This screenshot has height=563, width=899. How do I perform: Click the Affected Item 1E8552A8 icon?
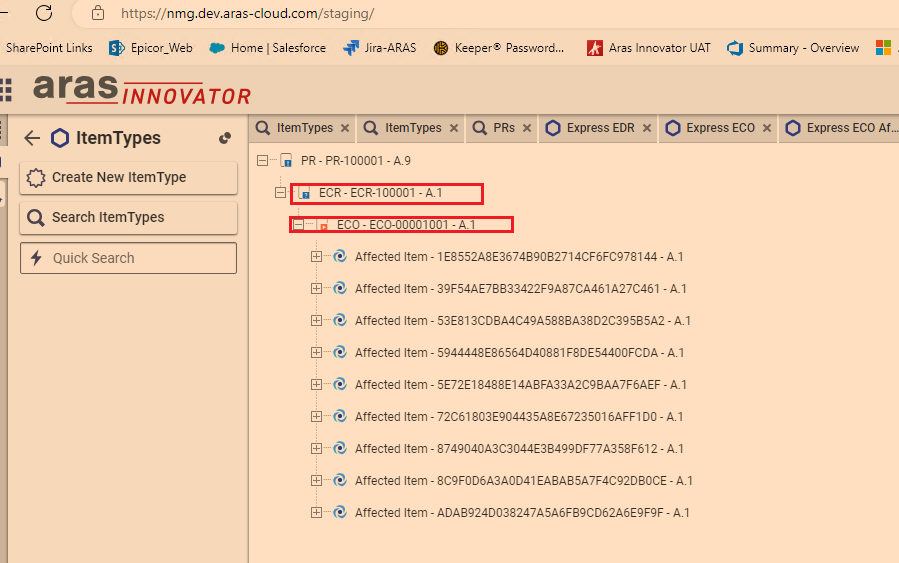[340, 257]
